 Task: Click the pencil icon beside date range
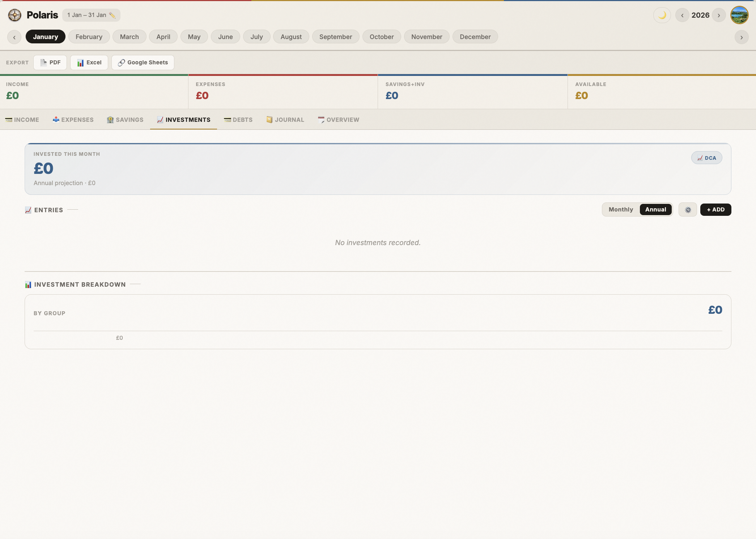(x=112, y=15)
